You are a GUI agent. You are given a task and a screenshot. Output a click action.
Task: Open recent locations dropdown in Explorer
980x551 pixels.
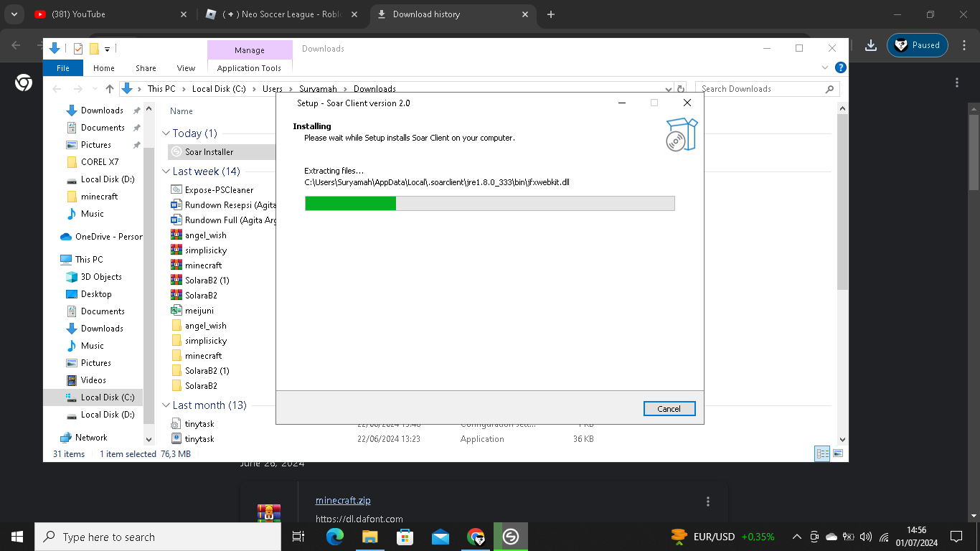(94, 89)
